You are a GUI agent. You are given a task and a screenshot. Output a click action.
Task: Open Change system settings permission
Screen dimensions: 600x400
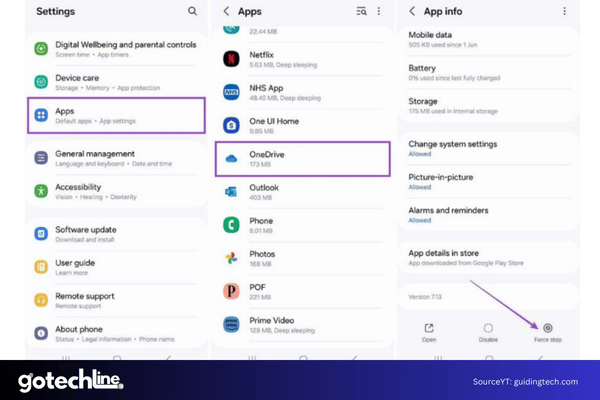[489, 149]
